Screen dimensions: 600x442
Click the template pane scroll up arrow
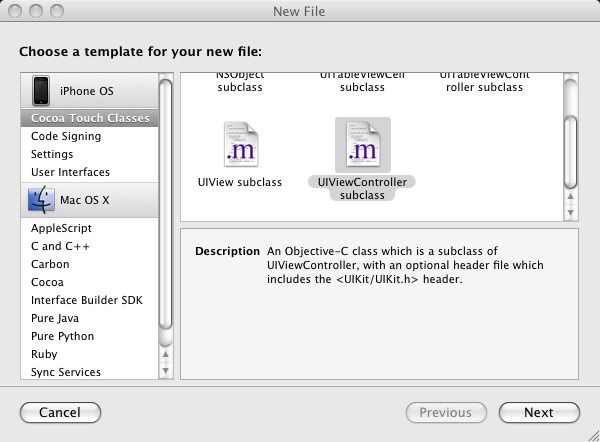click(571, 196)
